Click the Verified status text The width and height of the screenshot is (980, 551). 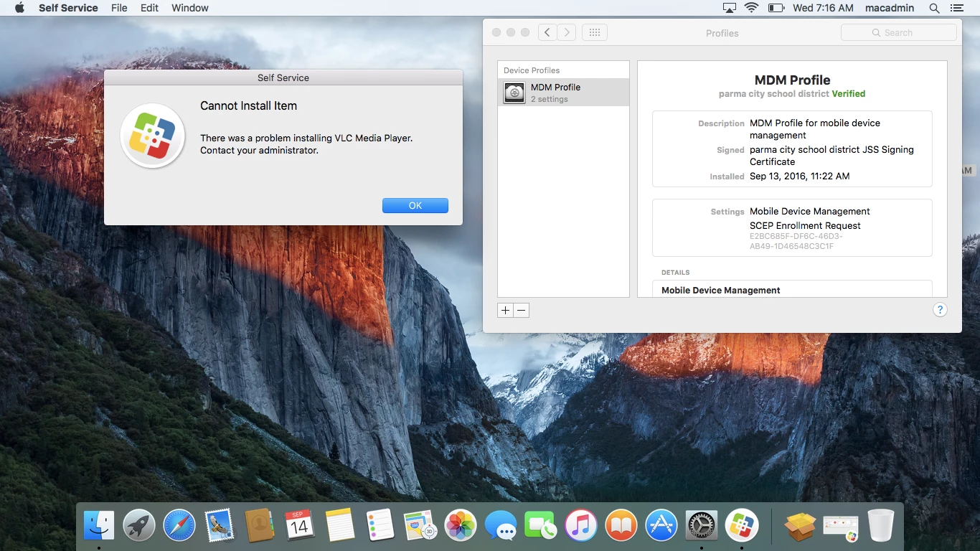click(849, 94)
